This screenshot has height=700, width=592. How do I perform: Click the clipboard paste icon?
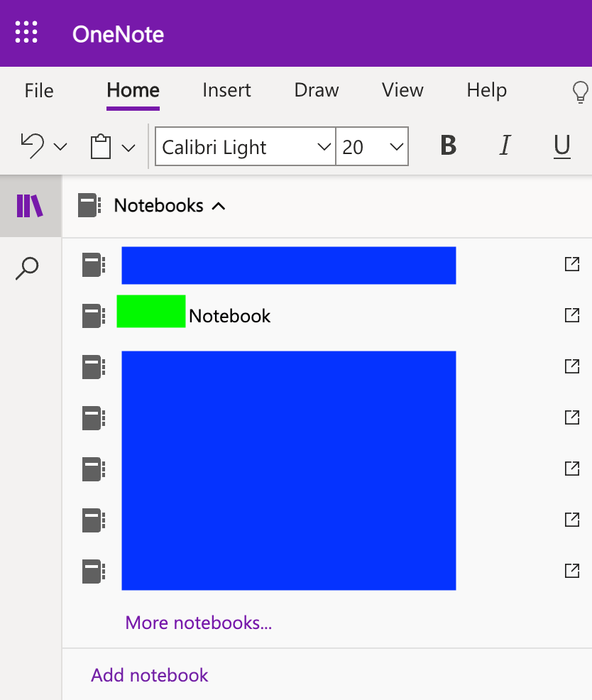[x=101, y=146]
